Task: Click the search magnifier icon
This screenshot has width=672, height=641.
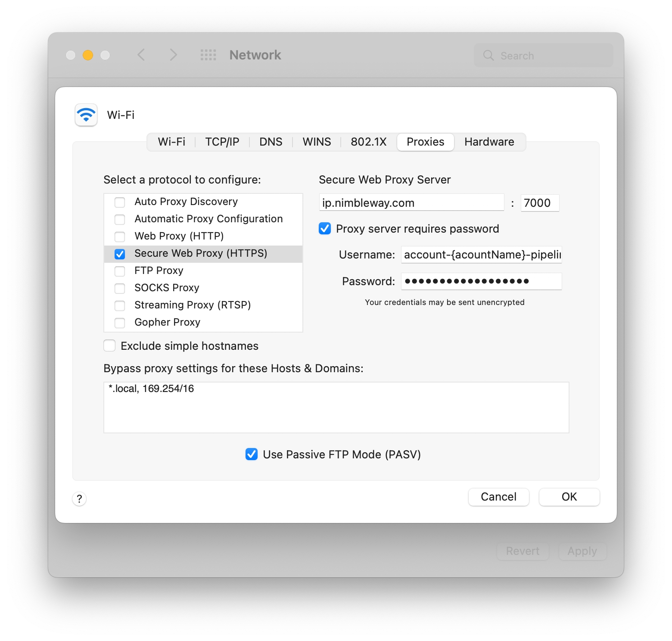Action: coord(488,56)
